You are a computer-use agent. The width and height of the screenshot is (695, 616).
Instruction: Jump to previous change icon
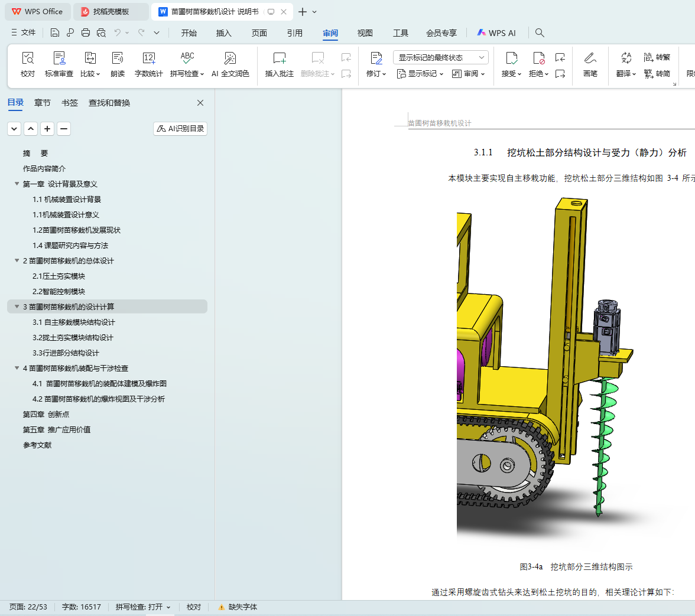(560, 57)
